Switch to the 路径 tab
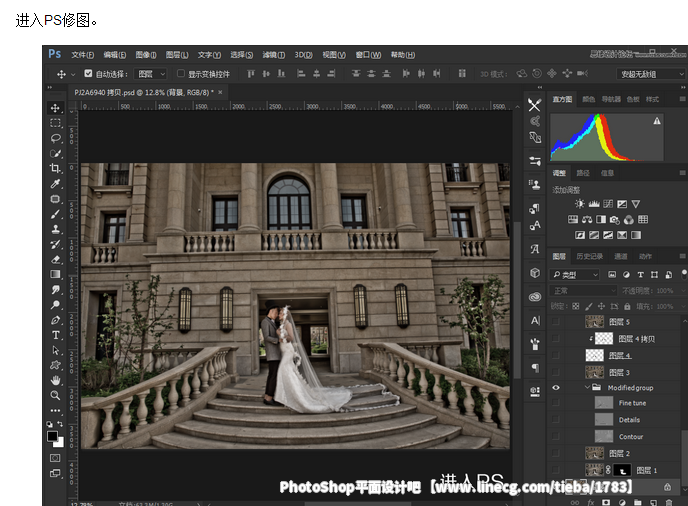 coord(583,173)
